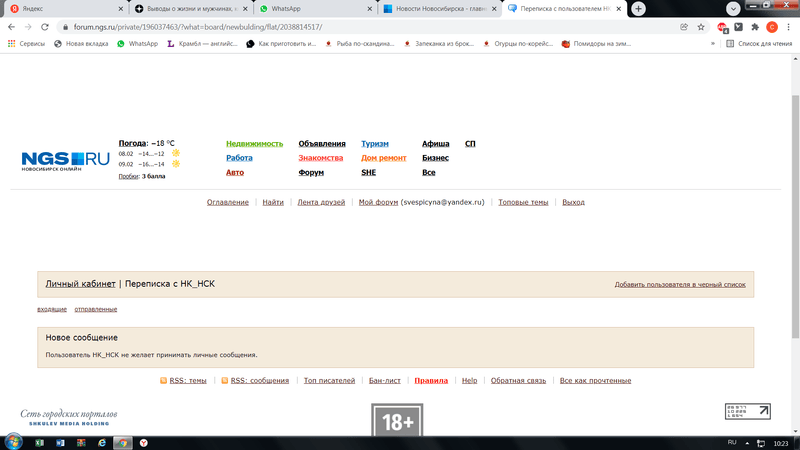
Task: Add user to black list link
Action: point(680,284)
